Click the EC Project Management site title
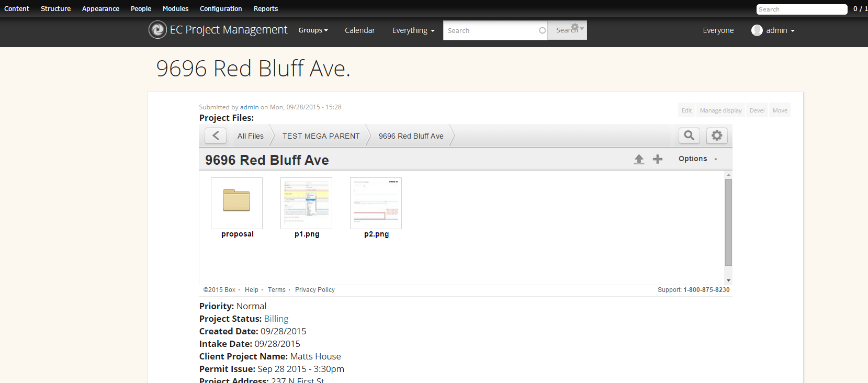This screenshot has width=868, height=383. 229,30
